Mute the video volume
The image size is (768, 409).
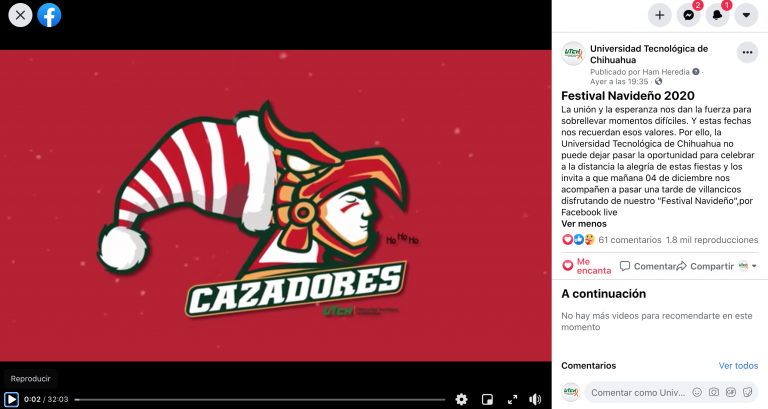tap(535, 399)
